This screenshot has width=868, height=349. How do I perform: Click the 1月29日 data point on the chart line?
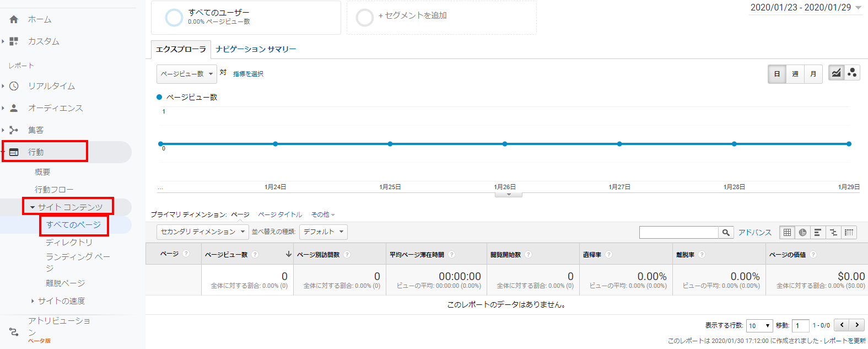(x=849, y=144)
